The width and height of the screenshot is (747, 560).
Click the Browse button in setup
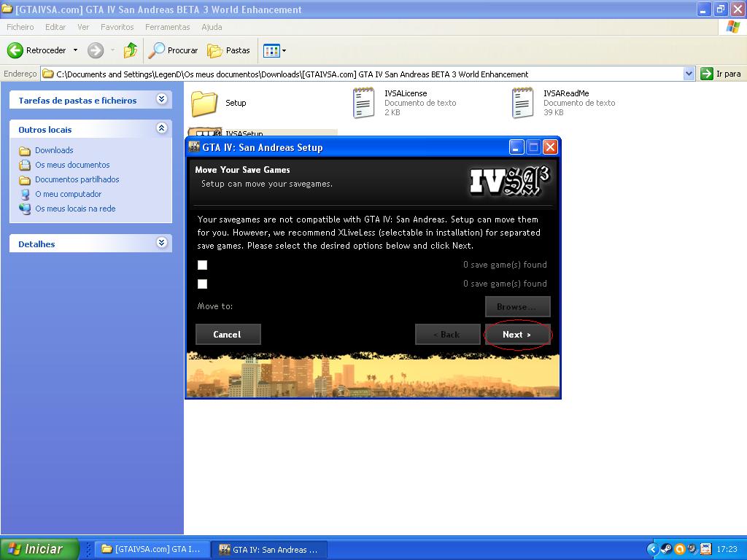coord(517,307)
